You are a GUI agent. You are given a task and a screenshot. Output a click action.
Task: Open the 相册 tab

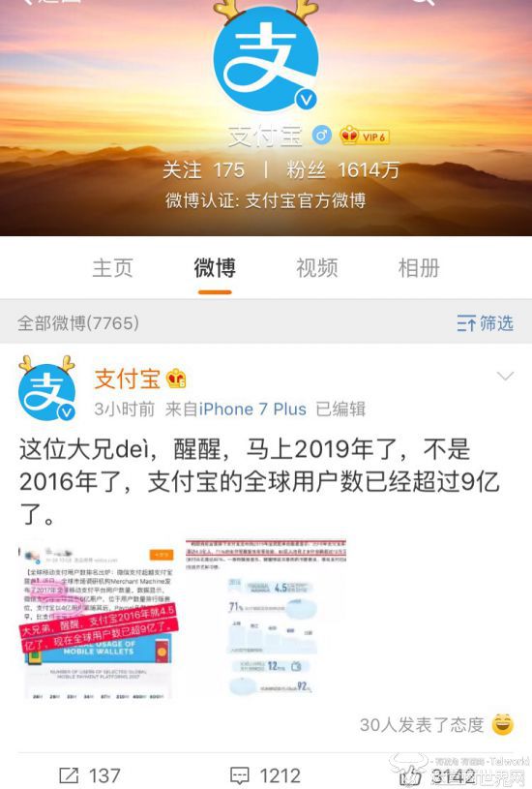coord(419,268)
